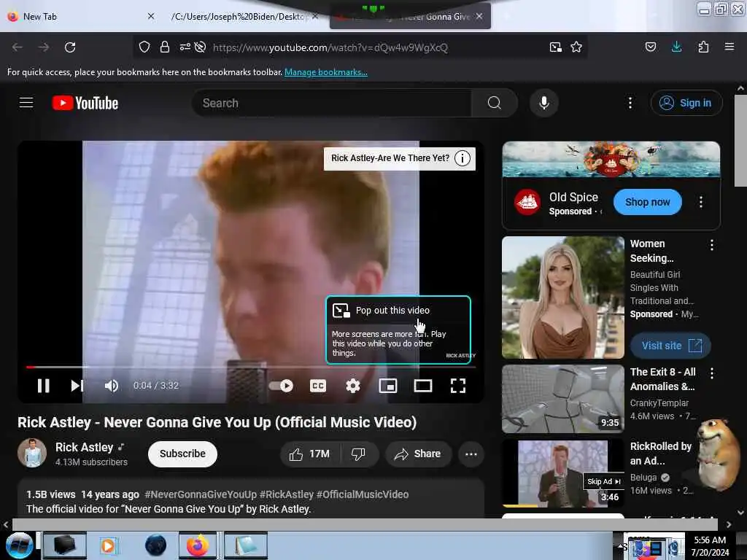747x560 pixels.
Task: Go back in browser history
Action: [x=18, y=47]
